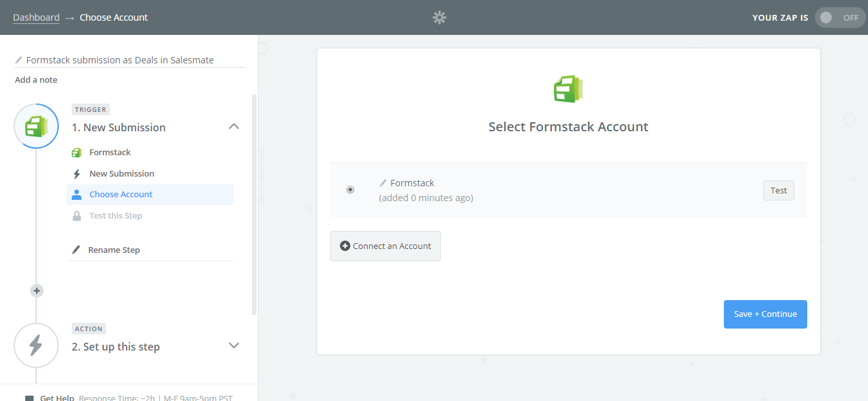
Task: Select the Formstack account radio button
Action: click(350, 190)
